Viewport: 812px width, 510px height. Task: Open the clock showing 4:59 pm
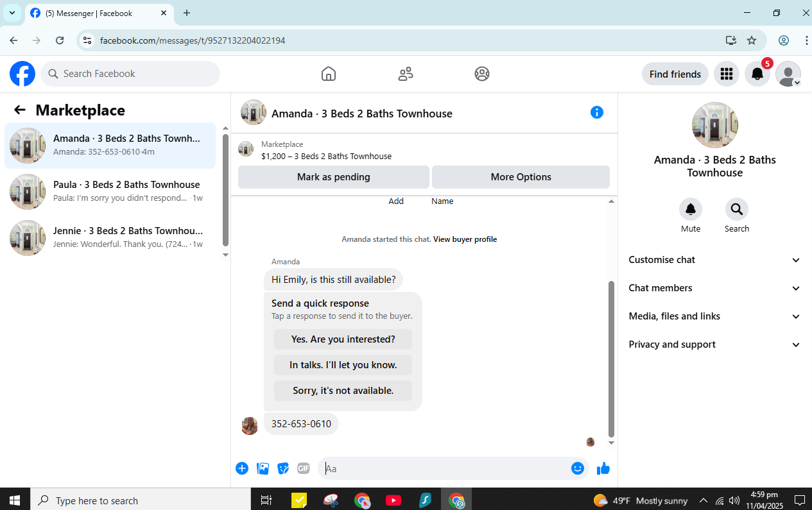coord(764,500)
